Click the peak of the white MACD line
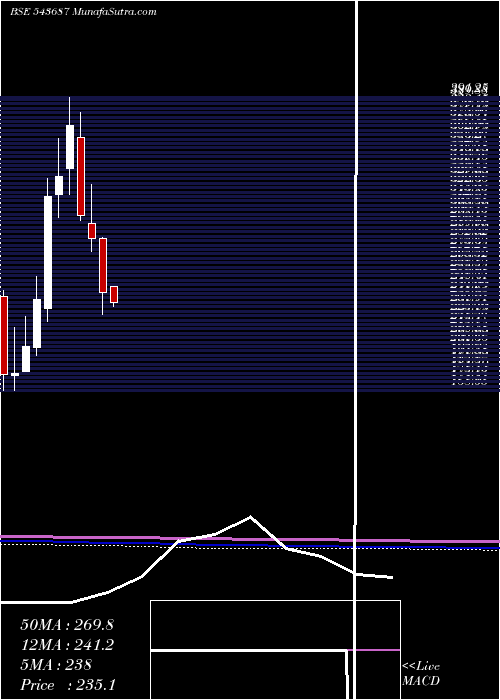 tap(250, 517)
